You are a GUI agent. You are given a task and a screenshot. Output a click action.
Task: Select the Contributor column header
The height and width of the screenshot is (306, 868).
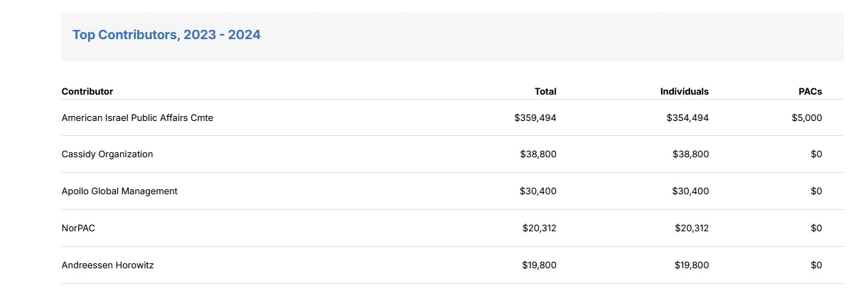pyautogui.click(x=87, y=91)
